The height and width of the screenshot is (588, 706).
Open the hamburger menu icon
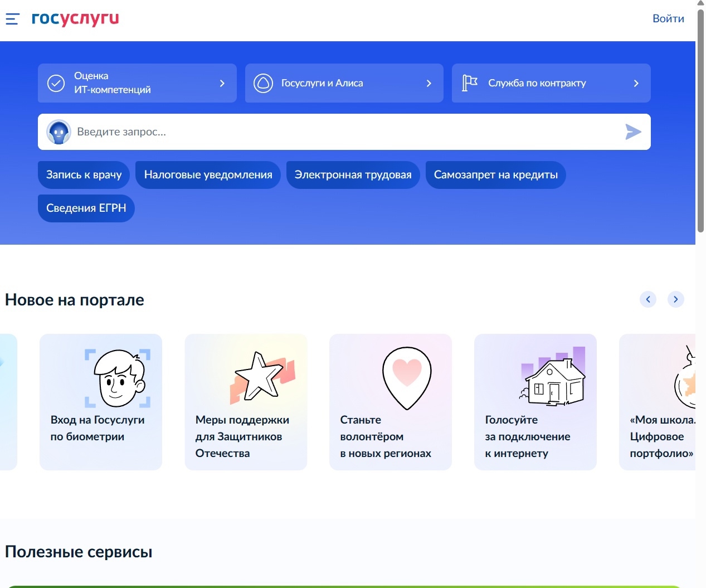tap(12, 19)
